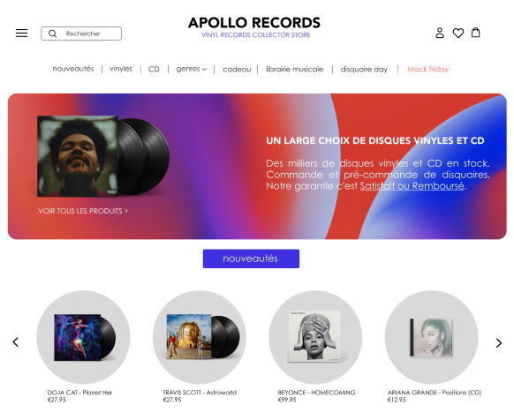Click the blue nouveautés button
The width and height of the screenshot is (514, 420).
(x=251, y=259)
